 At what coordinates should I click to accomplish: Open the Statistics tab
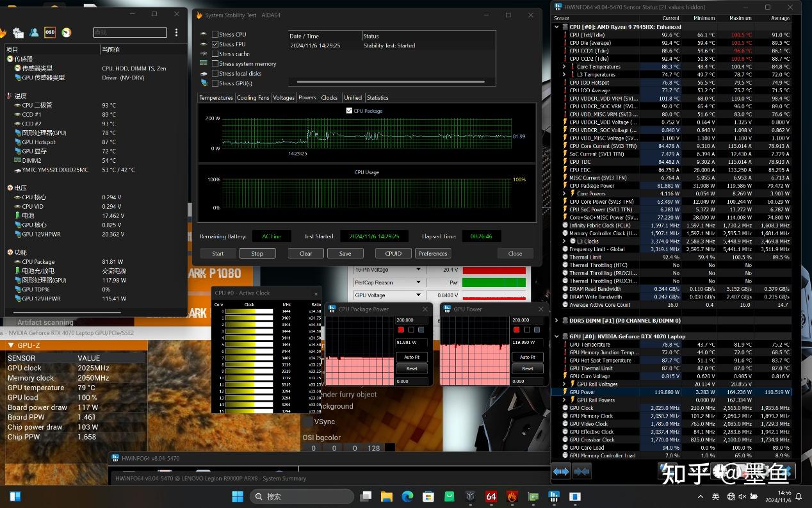[x=378, y=97]
